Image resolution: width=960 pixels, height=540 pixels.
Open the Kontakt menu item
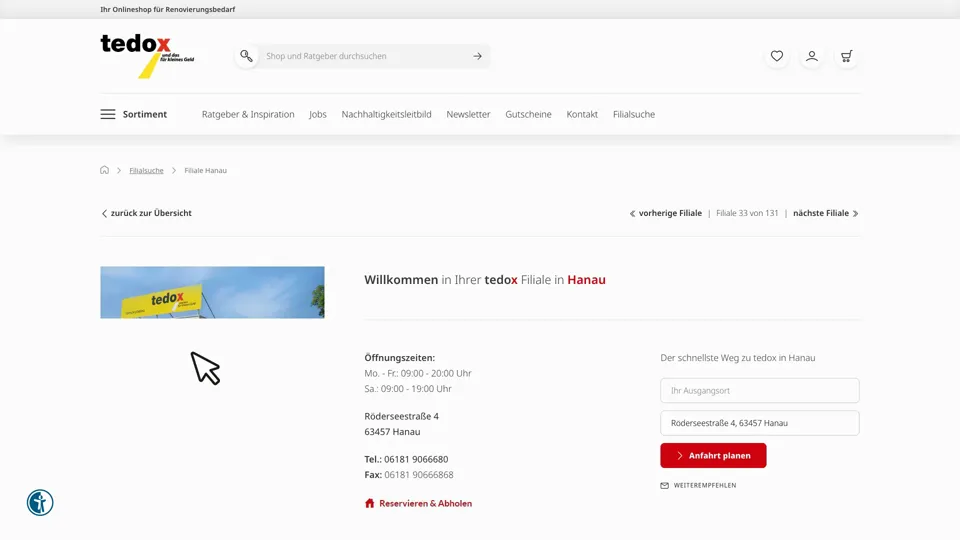pos(582,114)
